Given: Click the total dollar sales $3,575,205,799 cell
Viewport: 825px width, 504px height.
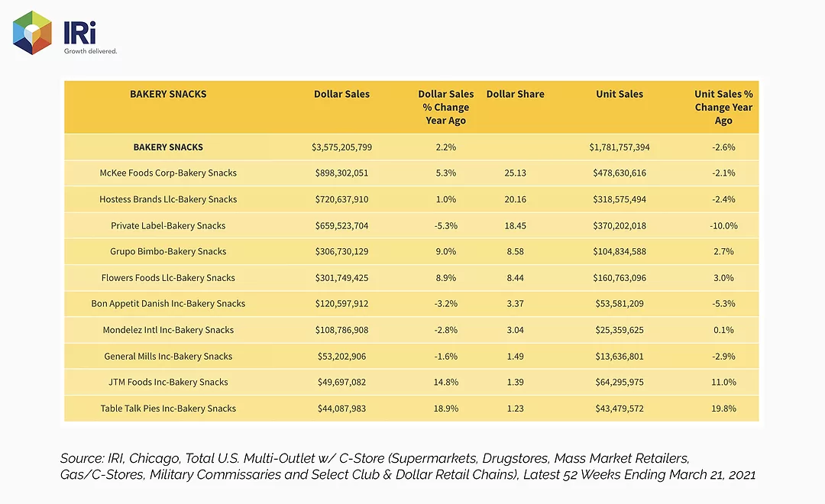Looking at the screenshot, I should 342,147.
